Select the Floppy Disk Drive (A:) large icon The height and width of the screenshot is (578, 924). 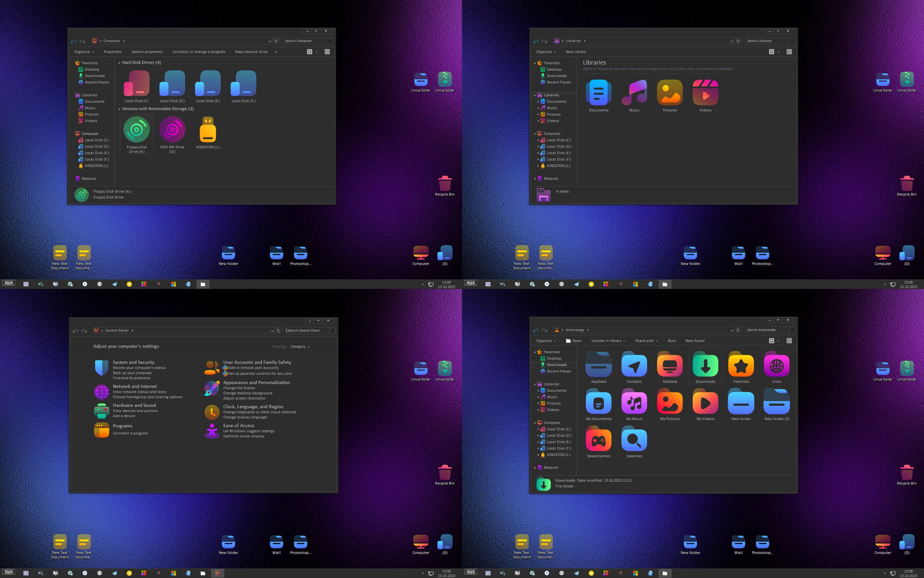pyautogui.click(x=137, y=130)
